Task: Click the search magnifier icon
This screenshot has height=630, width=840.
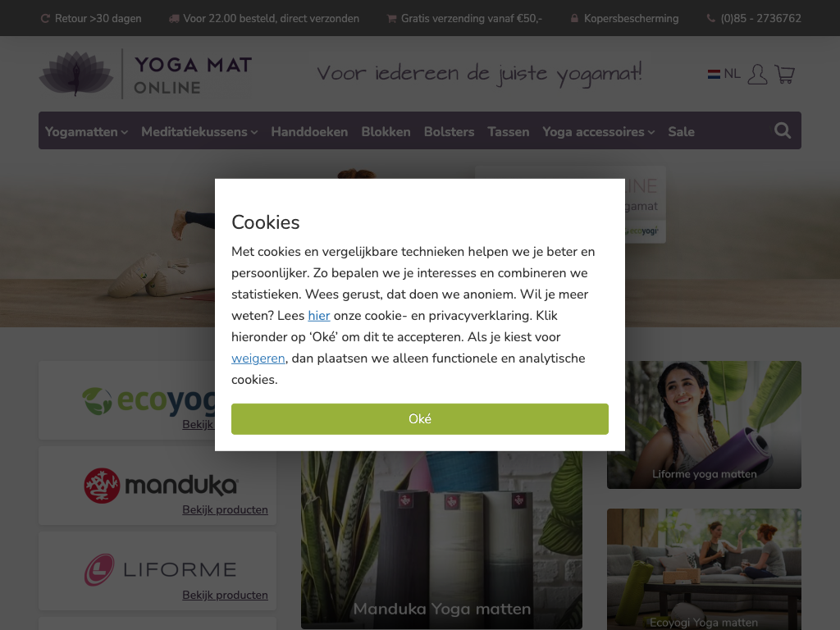Action: (x=782, y=130)
